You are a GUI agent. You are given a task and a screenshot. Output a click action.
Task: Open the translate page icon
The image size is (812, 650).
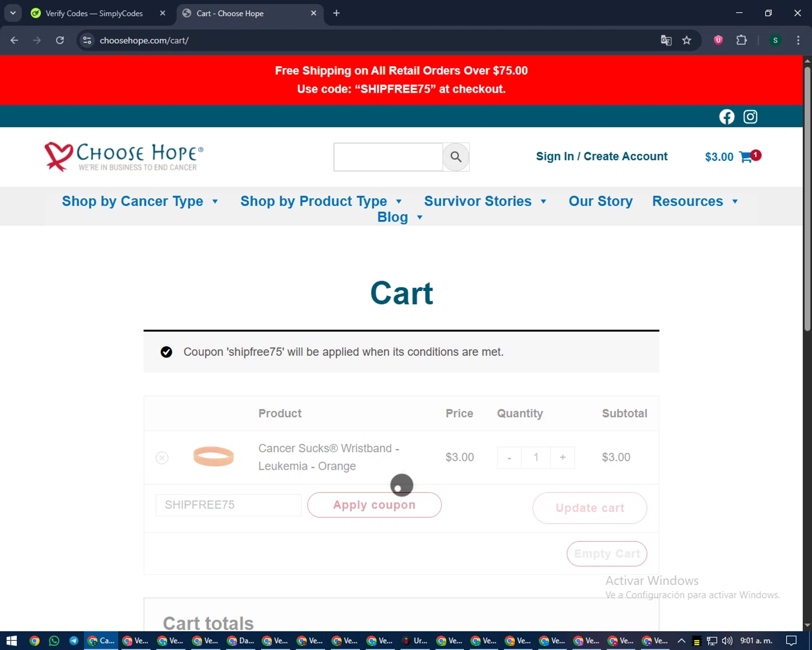pyautogui.click(x=666, y=40)
